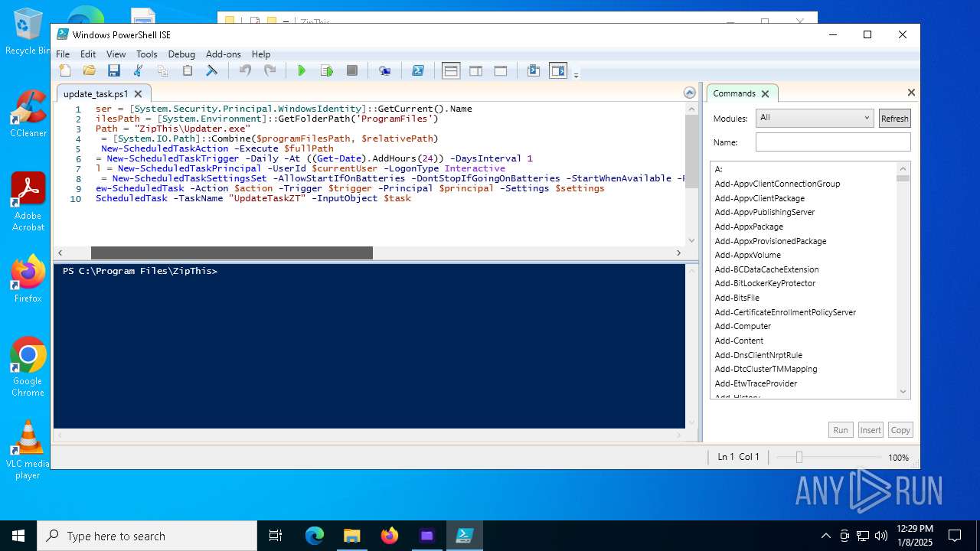Toggle the Command Add-on pane icon
The image size is (980, 551).
[x=558, y=70]
